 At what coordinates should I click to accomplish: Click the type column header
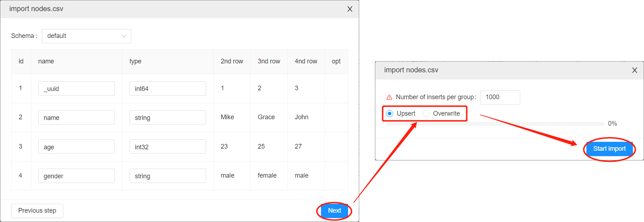(135, 61)
